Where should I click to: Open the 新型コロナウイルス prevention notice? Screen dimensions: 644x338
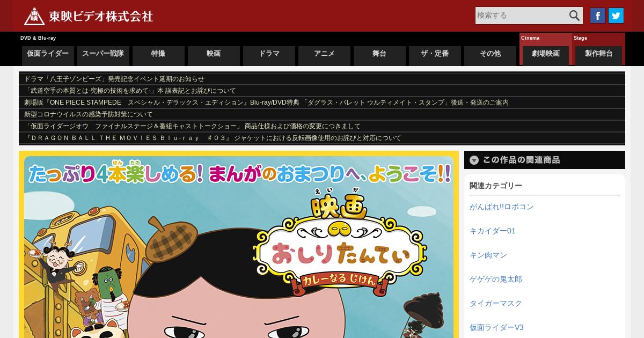[x=89, y=114]
